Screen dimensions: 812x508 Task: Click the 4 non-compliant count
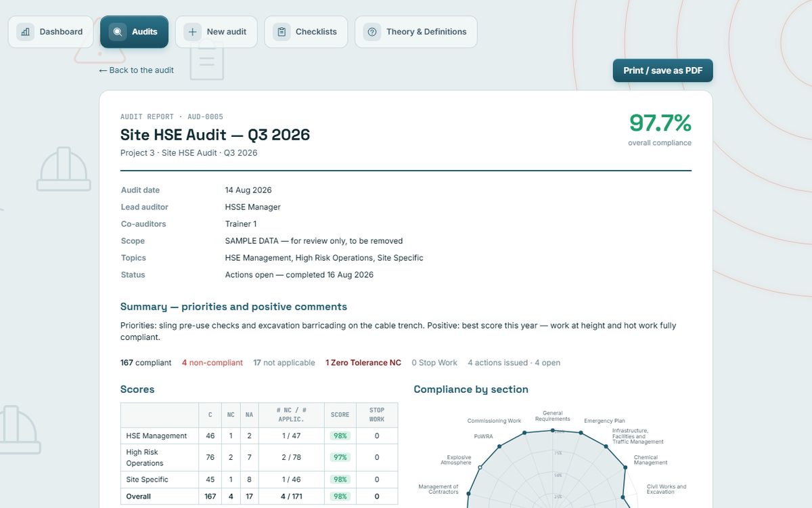click(x=212, y=363)
